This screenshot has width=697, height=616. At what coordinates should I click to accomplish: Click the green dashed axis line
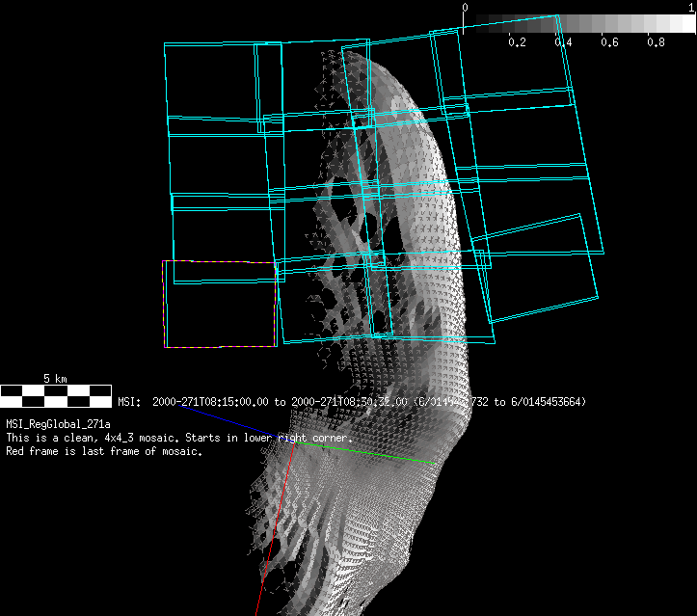(x=366, y=453)
